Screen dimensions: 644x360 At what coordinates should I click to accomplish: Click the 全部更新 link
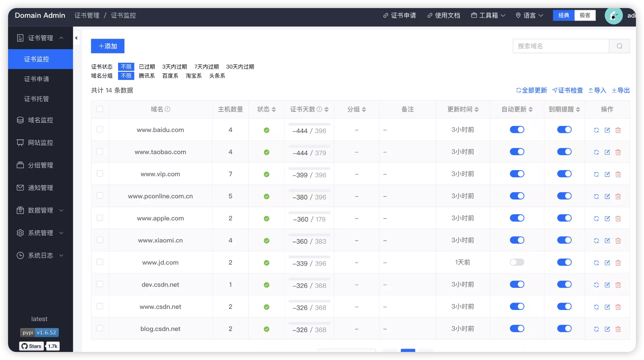pyautogui.click(x=531, y=90)
